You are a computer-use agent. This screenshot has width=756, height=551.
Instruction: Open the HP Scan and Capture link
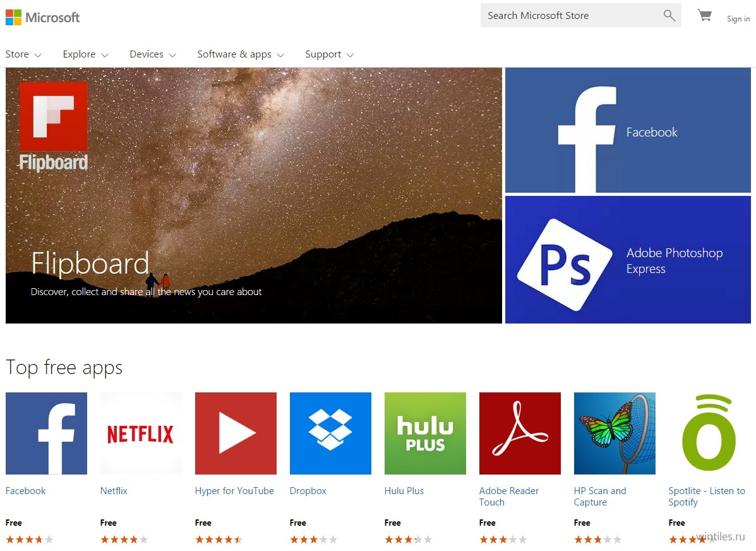coord(600,497)
